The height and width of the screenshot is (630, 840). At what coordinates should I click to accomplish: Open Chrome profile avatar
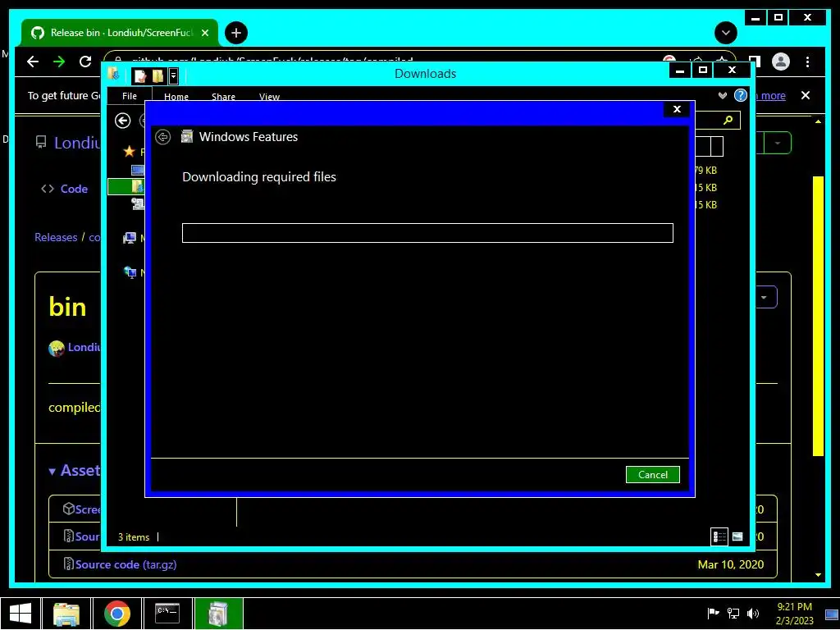click(x=781, y=62)
